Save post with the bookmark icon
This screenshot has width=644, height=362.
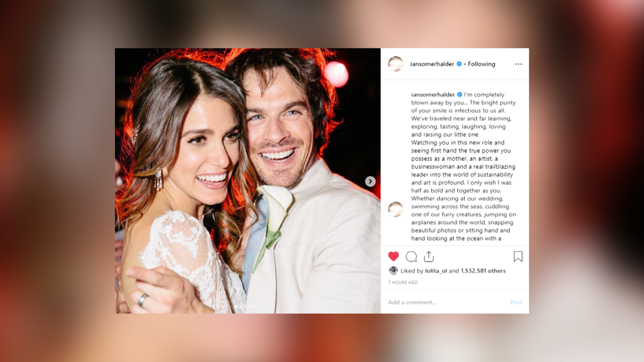(518, 256)
